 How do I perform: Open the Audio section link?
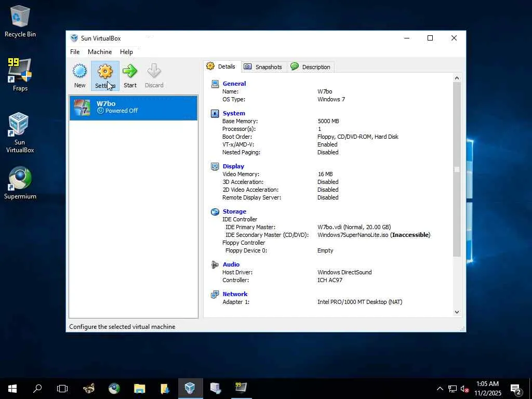[x=231, y=264]
